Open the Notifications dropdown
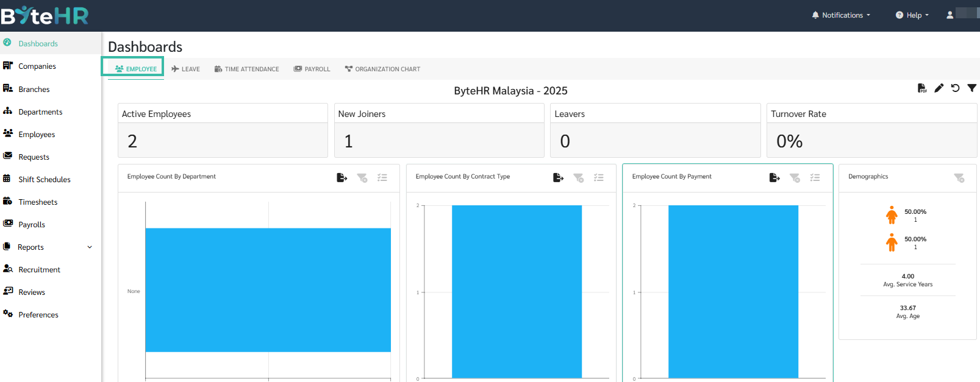980x382 pixels. (841, 15)
